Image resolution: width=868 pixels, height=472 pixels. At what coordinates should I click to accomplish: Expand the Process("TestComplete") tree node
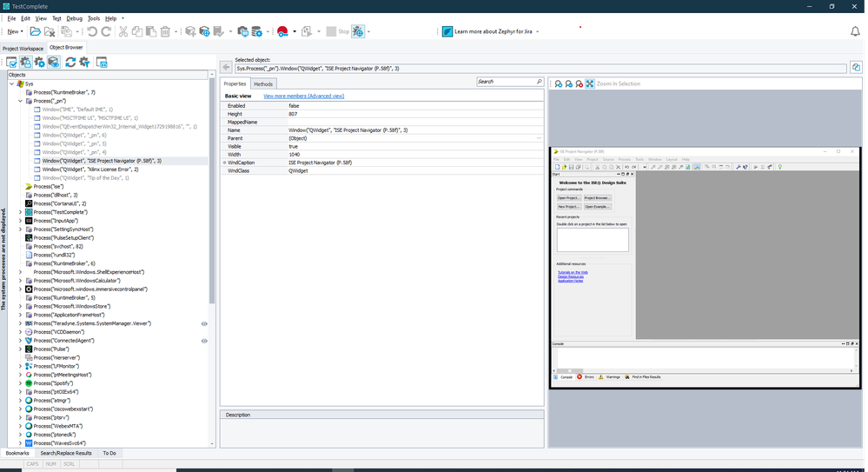(21, 212)
